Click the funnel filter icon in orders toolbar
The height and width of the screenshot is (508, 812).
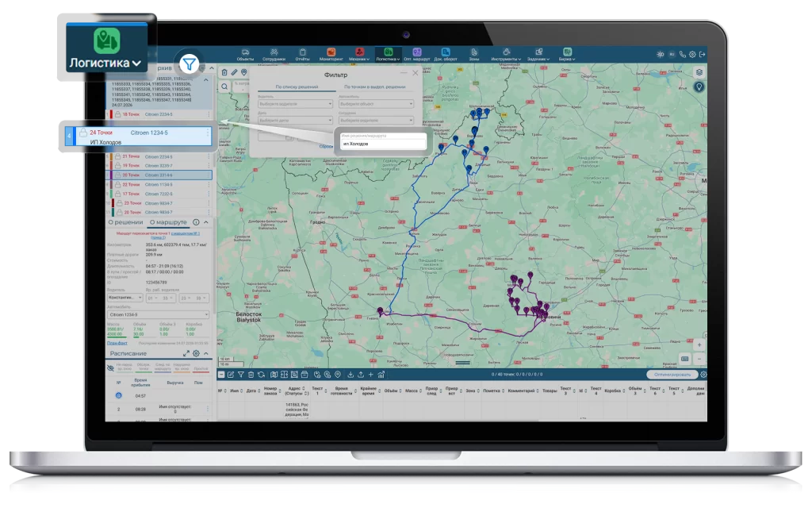[x=241, y=375]
